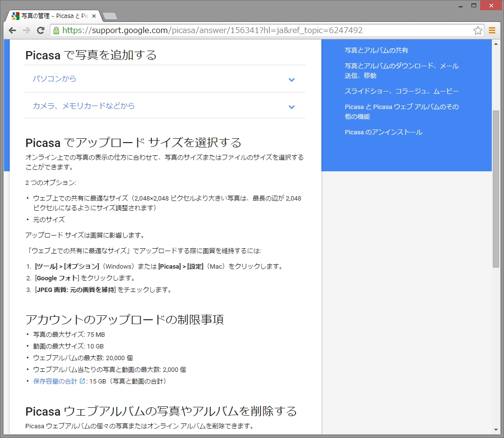Click the scrollbar up arrow

click(x=496, y=43)
